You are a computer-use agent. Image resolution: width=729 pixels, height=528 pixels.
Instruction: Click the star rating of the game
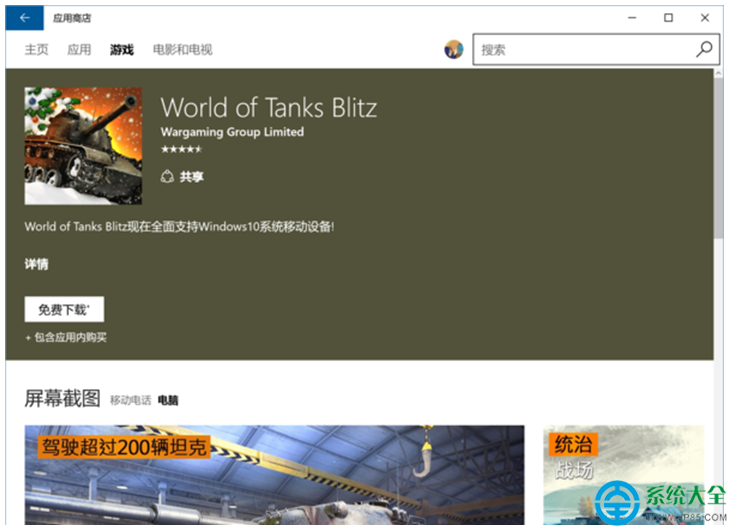[181, 149]
